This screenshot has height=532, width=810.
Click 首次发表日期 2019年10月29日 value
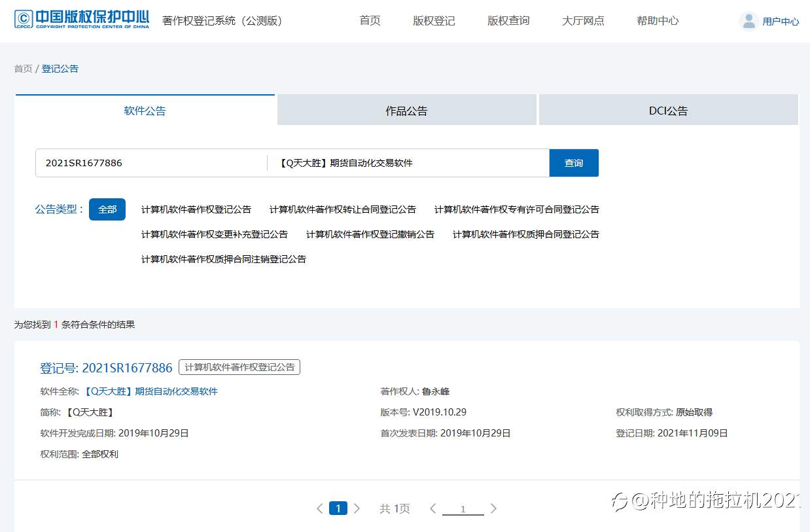pos(476,433)
